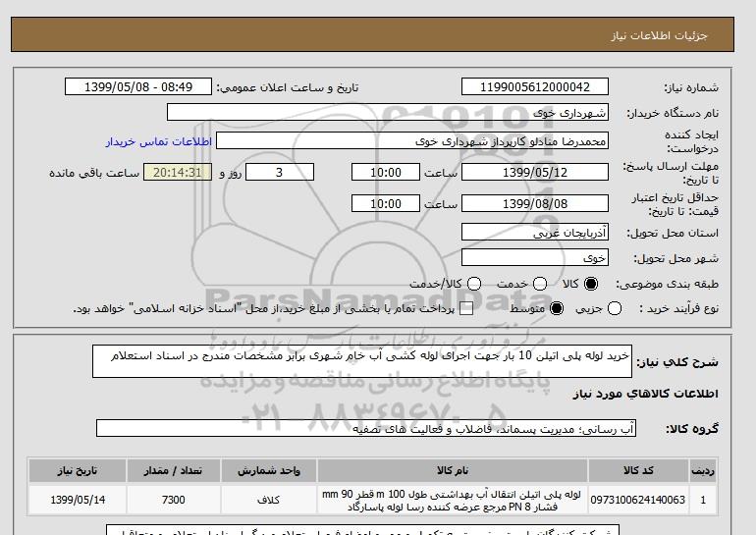Screen dimensions: 756x535
Task: Click the announcement date field 1399/05/08 - 08:49
Action: [x=138, y=86]
